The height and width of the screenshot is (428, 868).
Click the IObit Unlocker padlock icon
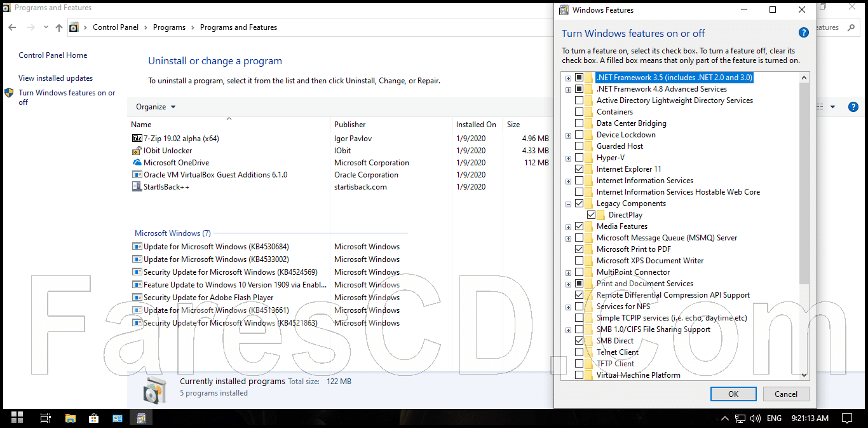pos(137,151)
